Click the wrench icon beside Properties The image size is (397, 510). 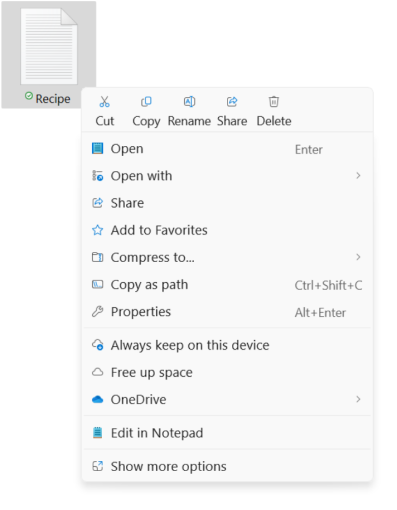click(x=97, y=311)
